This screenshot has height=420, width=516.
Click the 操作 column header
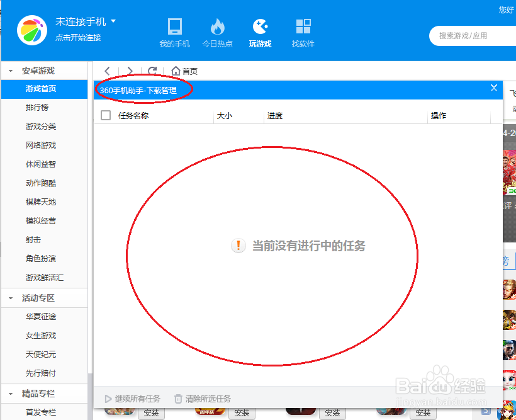pyautogui.click(x=439, y=116)
